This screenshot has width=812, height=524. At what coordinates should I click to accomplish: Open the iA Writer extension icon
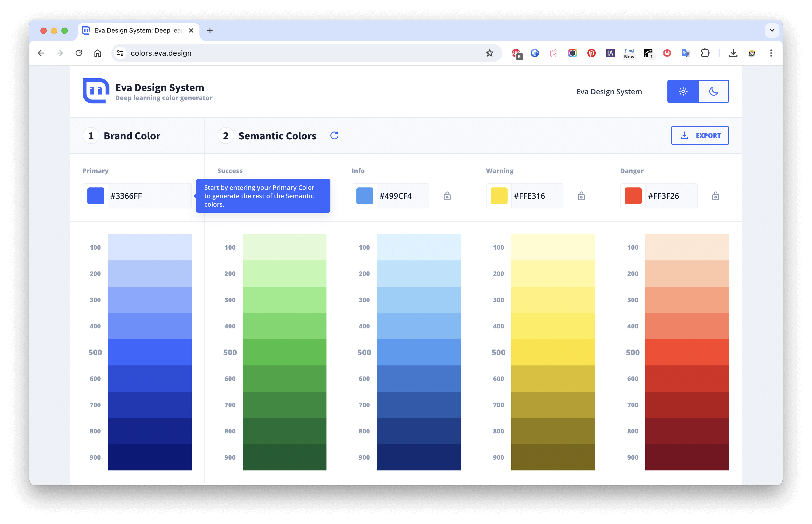[x=610, y=53]
